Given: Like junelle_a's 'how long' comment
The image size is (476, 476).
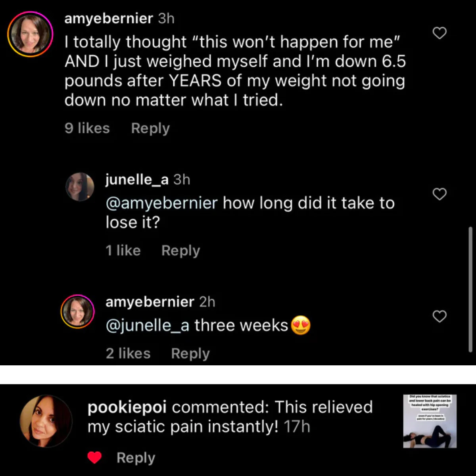Looking at the screenshot, I should pos(439,194).
